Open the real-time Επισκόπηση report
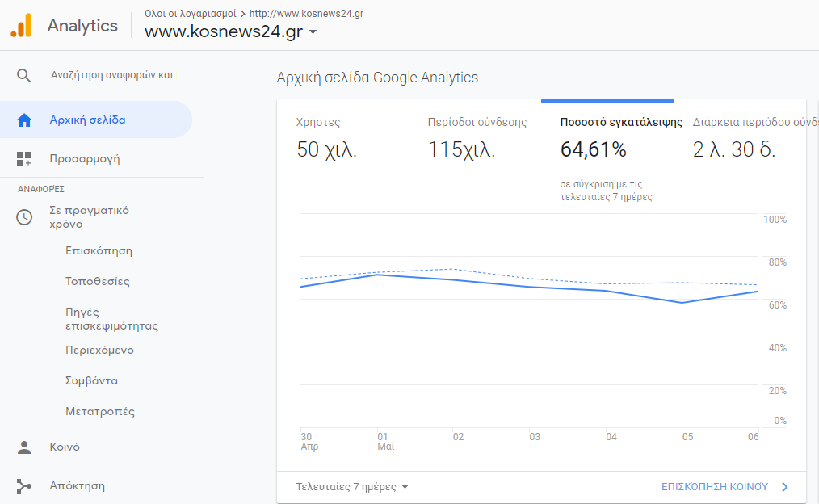Viewport: 819px width, 504px height. click(99, 251)
